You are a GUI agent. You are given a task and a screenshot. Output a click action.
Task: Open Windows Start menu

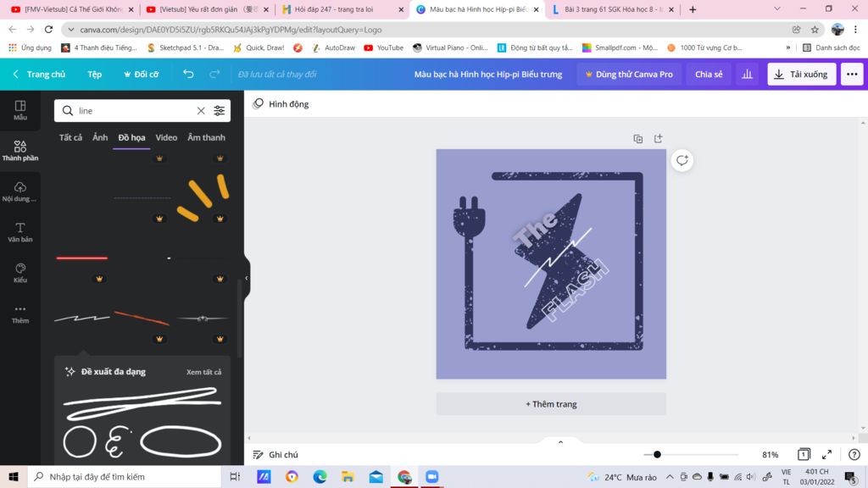click(x=14, y=476)
